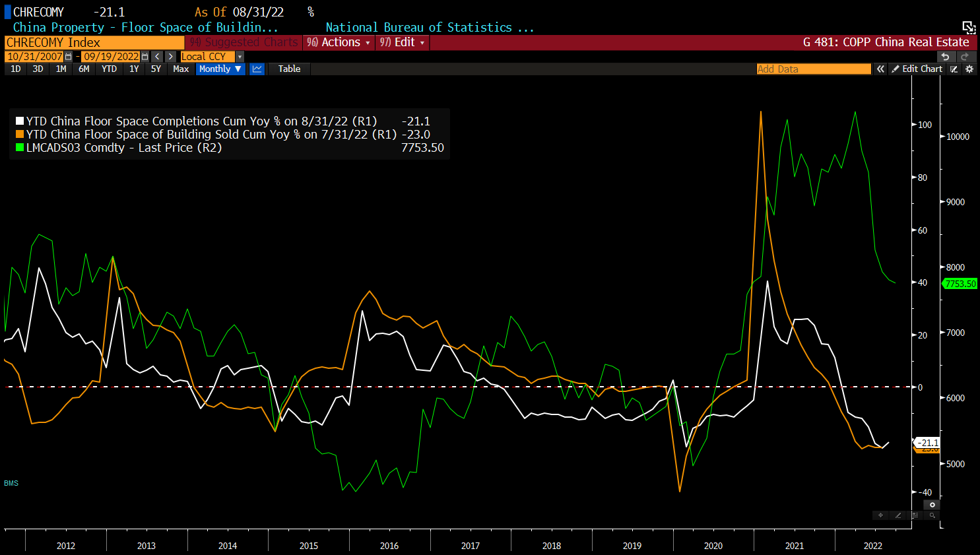This screenshot has height=555, width=980.
Task: Click the annotate chart icon beside Edit Chart
Action: point(954,69)
